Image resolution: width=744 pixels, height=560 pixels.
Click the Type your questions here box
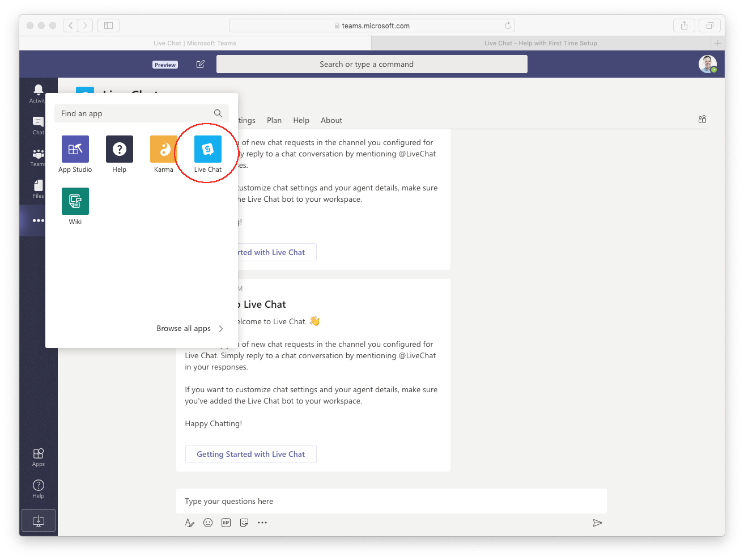(391, 501)
